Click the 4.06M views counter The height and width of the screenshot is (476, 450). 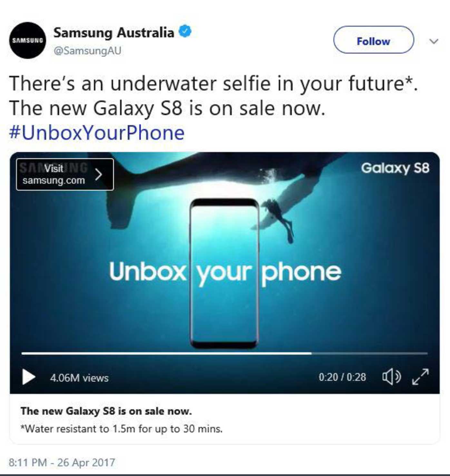[79, 378]
